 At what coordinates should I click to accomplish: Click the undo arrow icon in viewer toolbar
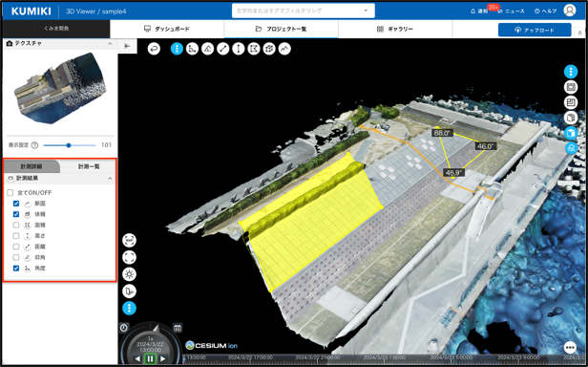click(154, 49)
